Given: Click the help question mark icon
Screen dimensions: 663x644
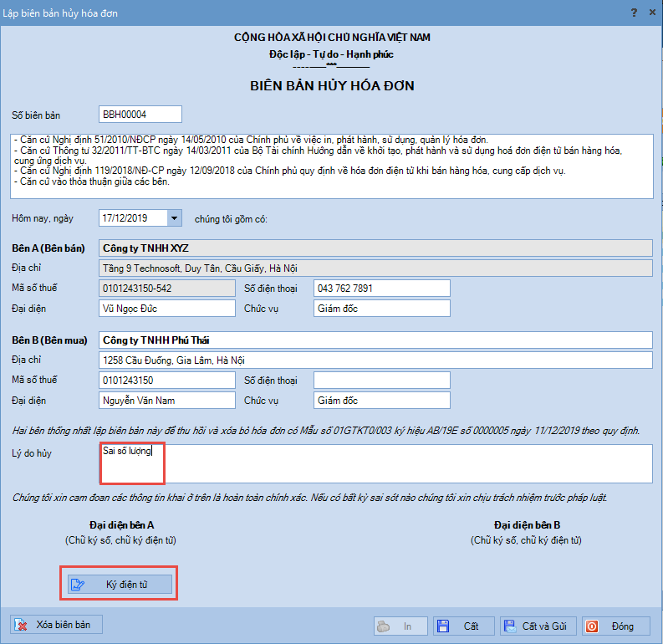Looking at the screenshot, I should pyautogui.click(x=634, y=13).
